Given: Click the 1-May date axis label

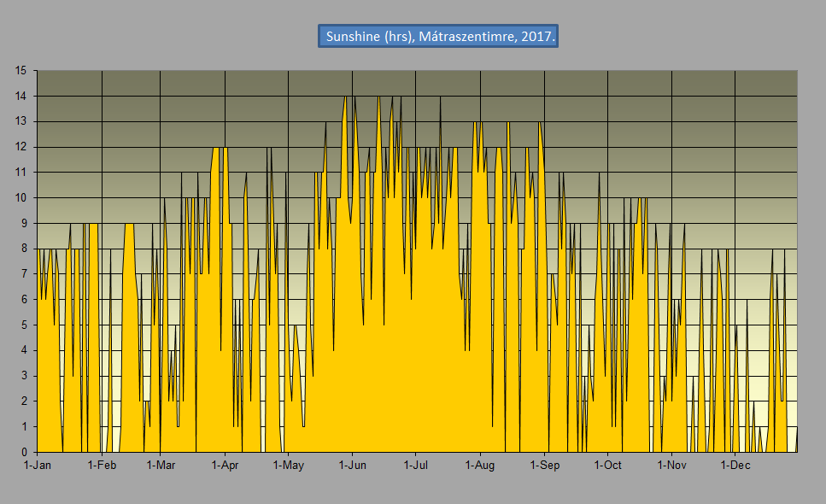Looking at the screenshot, I should (288, 466).
